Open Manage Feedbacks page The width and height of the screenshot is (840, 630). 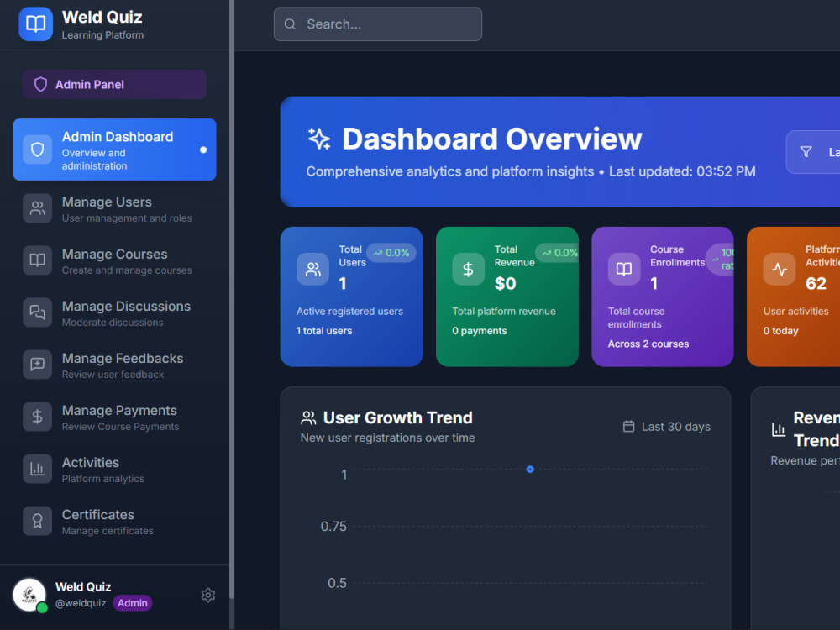point(114,365)
